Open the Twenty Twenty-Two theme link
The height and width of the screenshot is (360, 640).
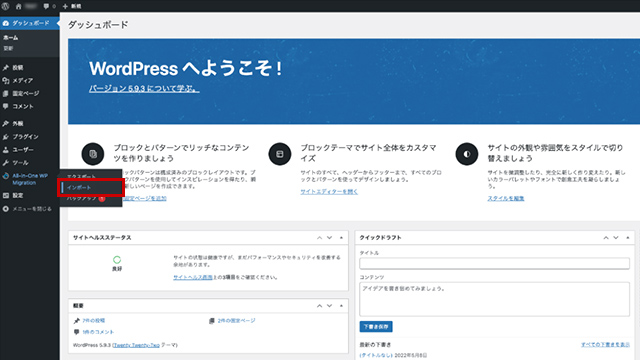136,345
